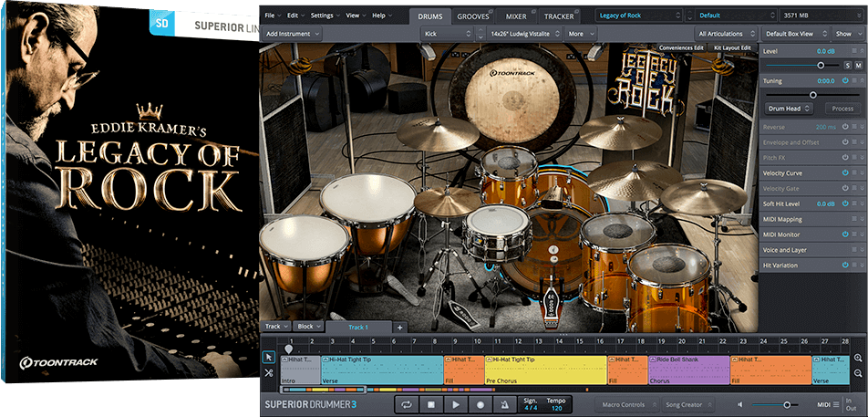Toggle power for Velocity Curve
868x417 pixels.
coord(844,172)
